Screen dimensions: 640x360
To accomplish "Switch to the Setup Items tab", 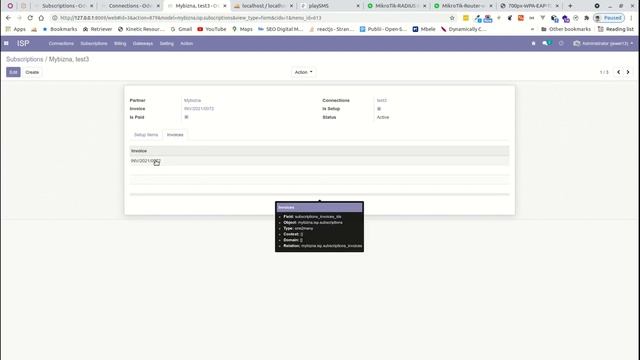I will 146,135.
